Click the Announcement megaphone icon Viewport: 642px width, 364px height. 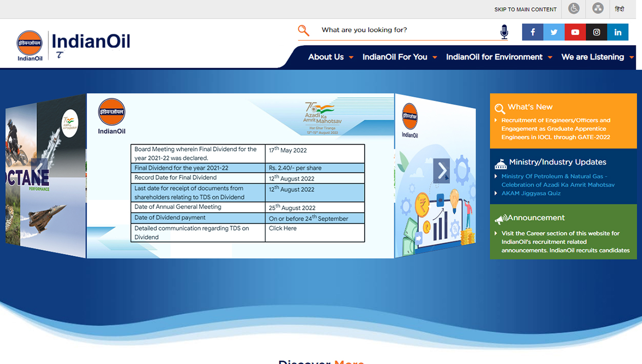click(500, 219)
